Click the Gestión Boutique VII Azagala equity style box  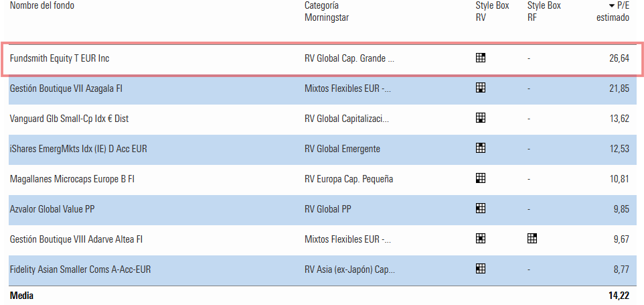coord(481,88)
